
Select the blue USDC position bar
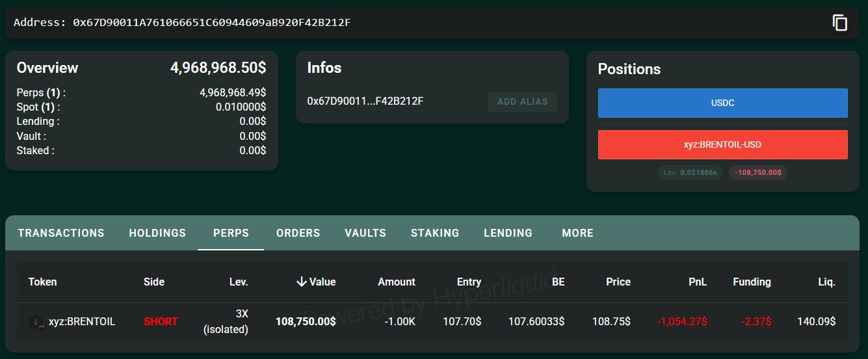pyautogui.click(x=722, y=103)
